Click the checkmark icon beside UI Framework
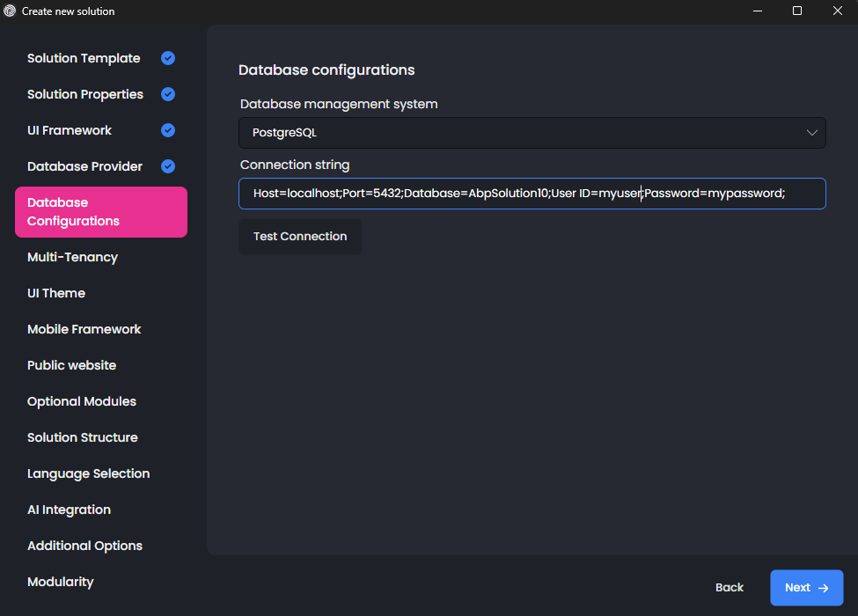The image size is (858, 616). pyautogui.click(x=168, y=130)
